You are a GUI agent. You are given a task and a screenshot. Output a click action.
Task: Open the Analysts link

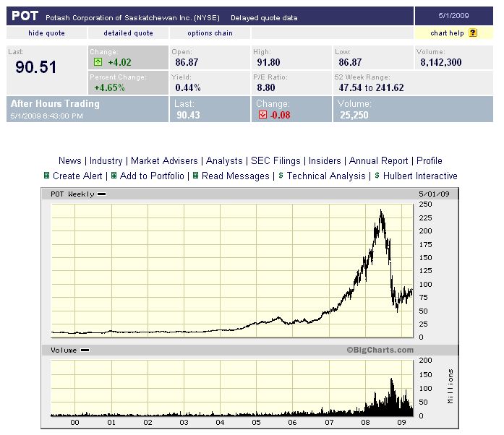pos(224,160)
